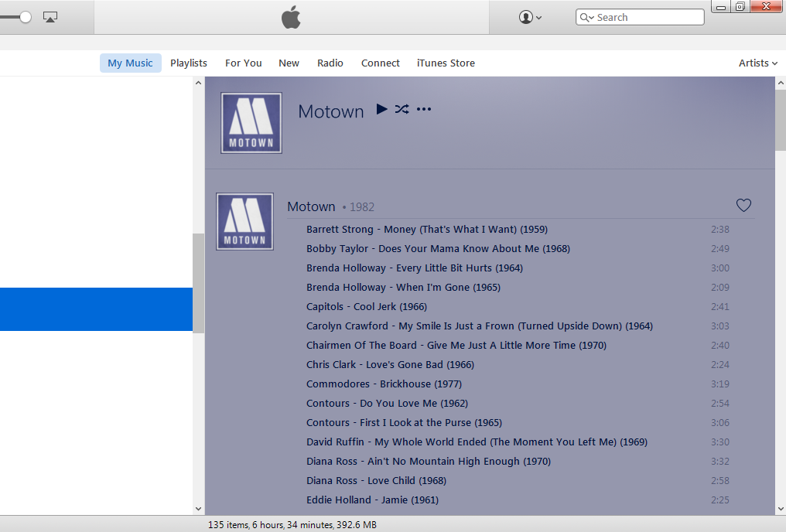
Task: Click the 1982 album year
Action: [361, 207]
